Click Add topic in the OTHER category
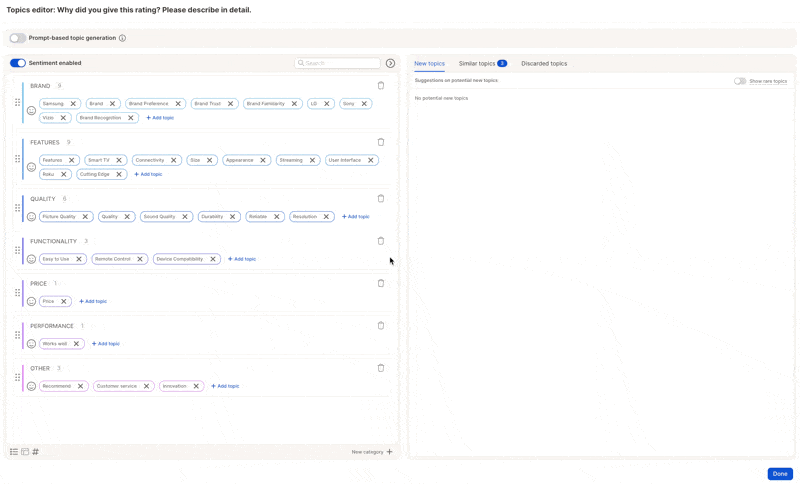This screenshot has height=484, width=800. coord(225,386)
